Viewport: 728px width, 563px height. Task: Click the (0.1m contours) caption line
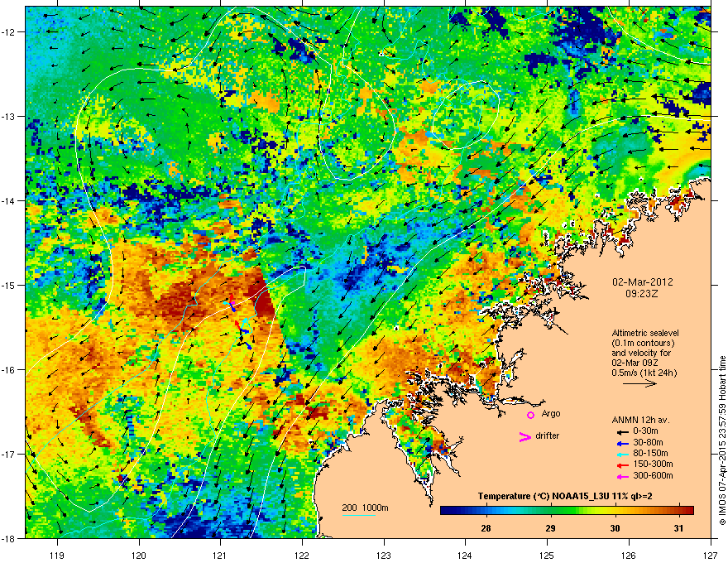pos(643,344)
